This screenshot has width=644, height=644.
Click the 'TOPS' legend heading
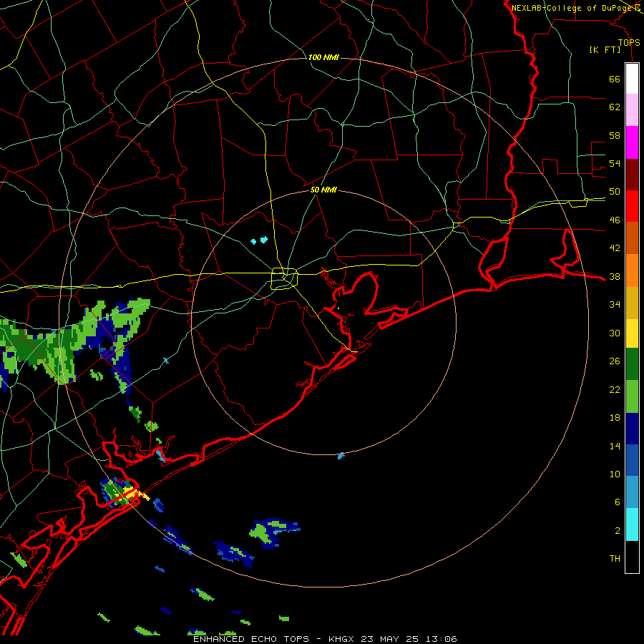629,42
